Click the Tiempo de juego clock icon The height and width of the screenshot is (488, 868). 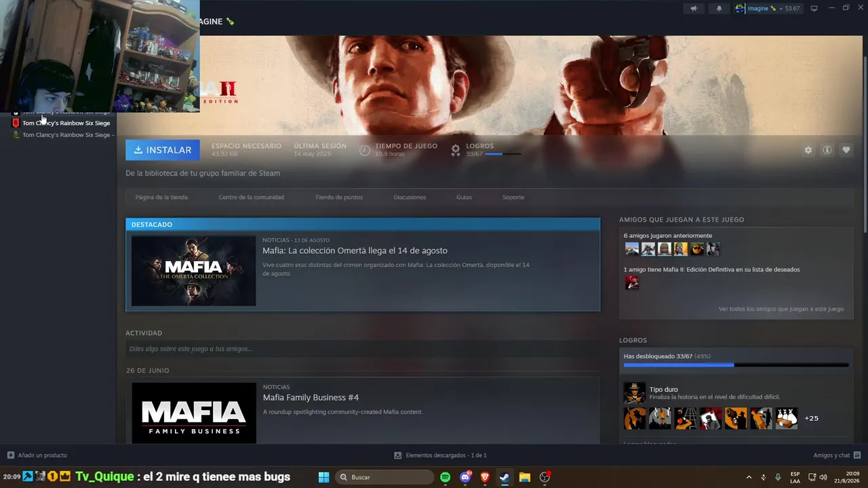coord(365,150)
